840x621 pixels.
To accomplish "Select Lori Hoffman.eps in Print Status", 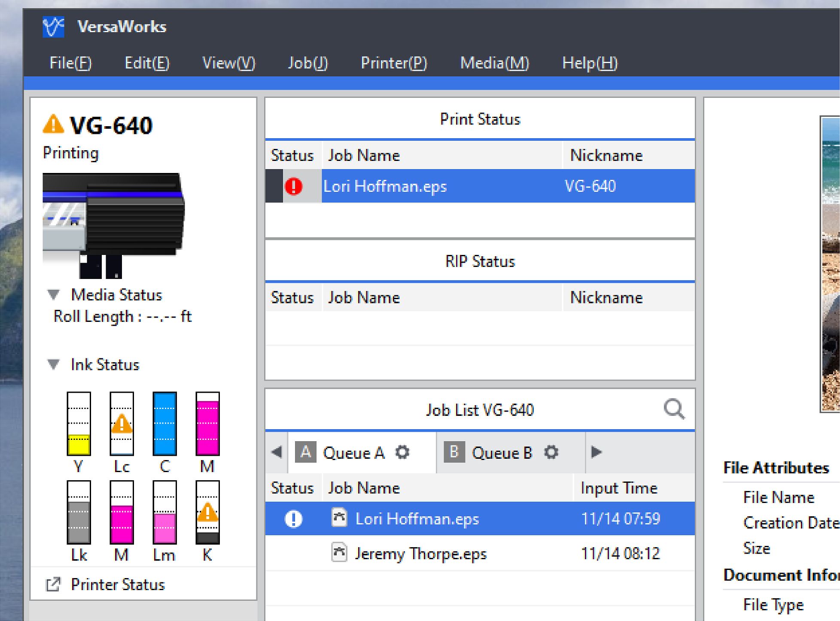I will point(385,186).
